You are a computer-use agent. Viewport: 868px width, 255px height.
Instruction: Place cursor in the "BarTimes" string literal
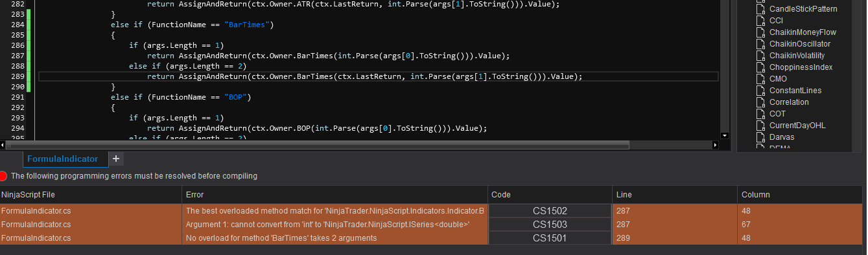(x=249, y=25)
